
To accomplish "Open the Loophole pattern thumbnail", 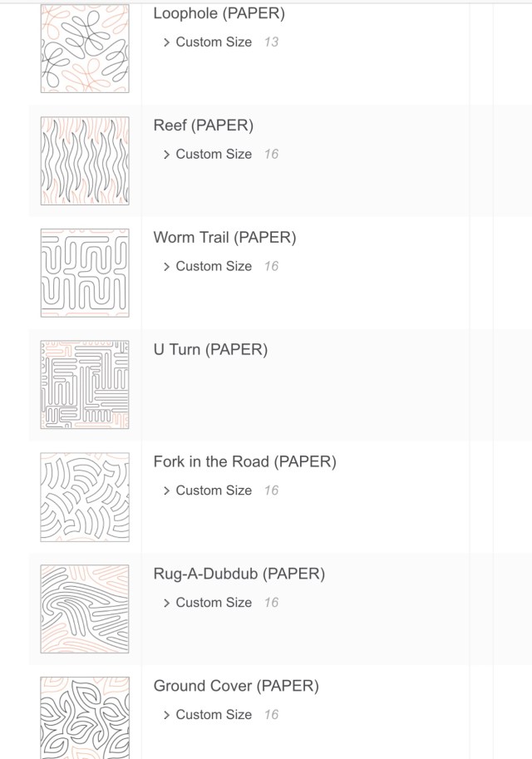I will 85,48.
